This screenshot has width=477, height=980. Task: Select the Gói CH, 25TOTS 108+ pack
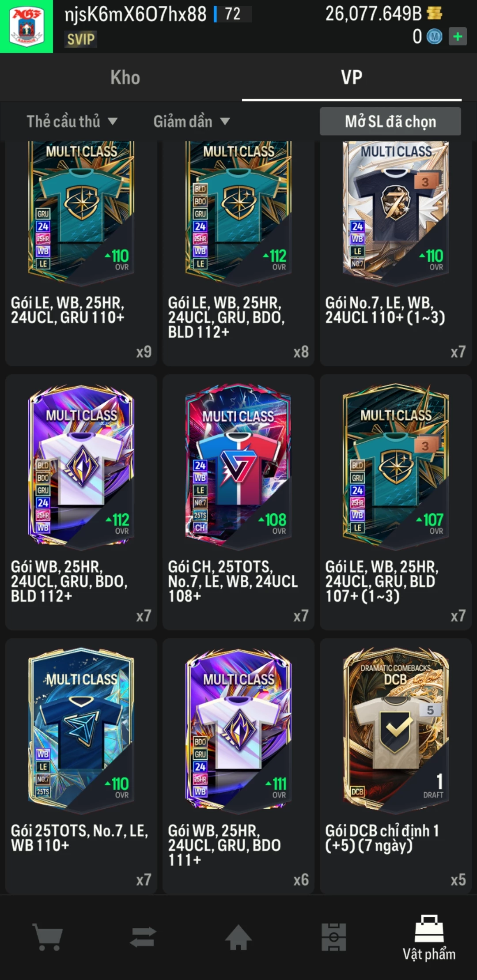click(238, 502)
